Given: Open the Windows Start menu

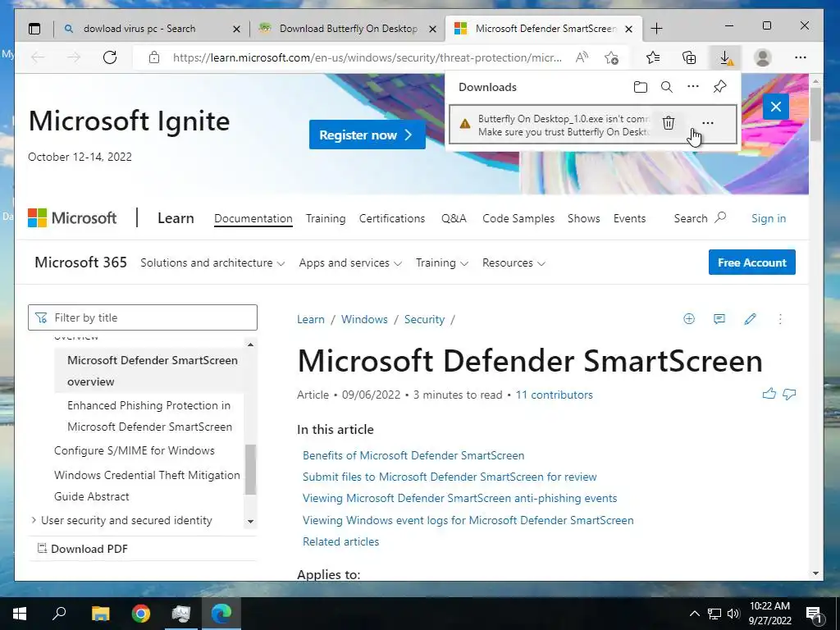Looking at the screenshot, I should [20, 614].
